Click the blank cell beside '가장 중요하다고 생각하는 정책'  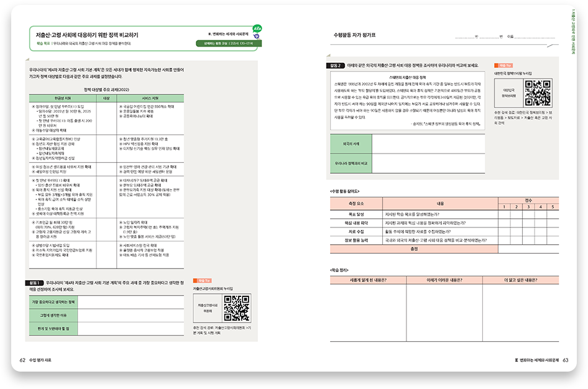tap(131, 302)
